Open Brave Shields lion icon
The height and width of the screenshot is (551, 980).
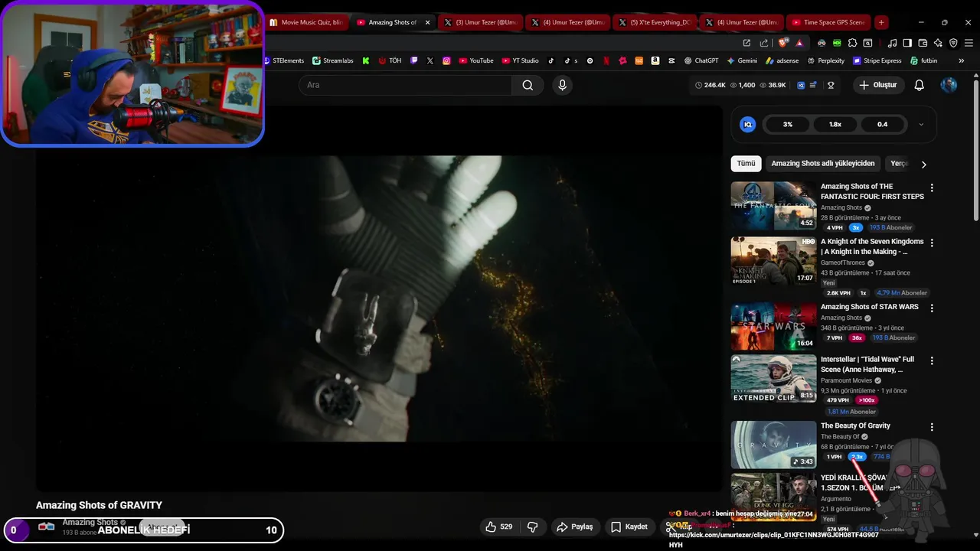tap(782, 43)
